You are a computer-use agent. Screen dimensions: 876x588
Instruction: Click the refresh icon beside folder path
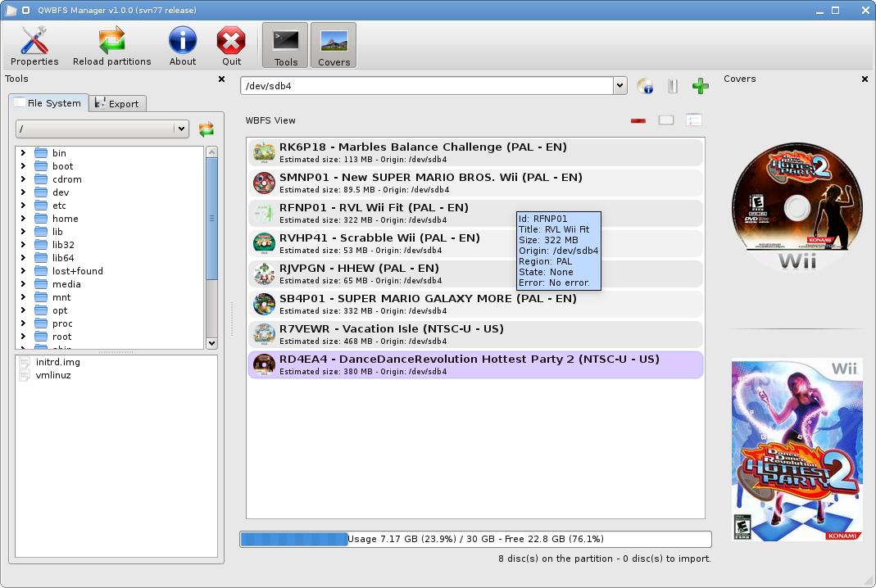pyautogui.click(x=206, y=129)
